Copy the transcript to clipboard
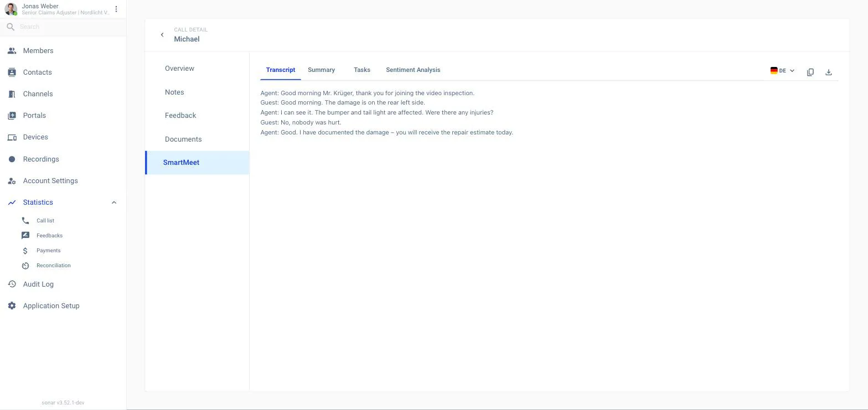Screen dimensions: 868x410 click(x=810, y=72)
